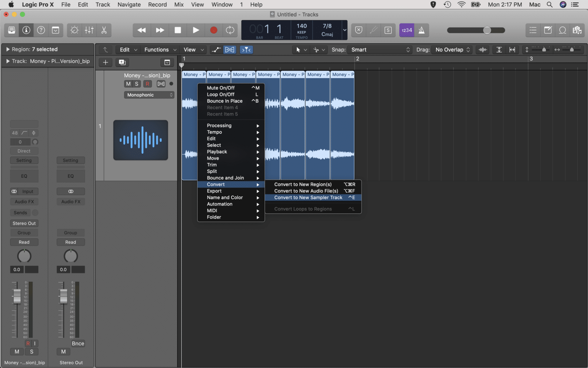Open the Media Browser icon
The height and width of the screenshot is (368, 588).
(577, 30)
